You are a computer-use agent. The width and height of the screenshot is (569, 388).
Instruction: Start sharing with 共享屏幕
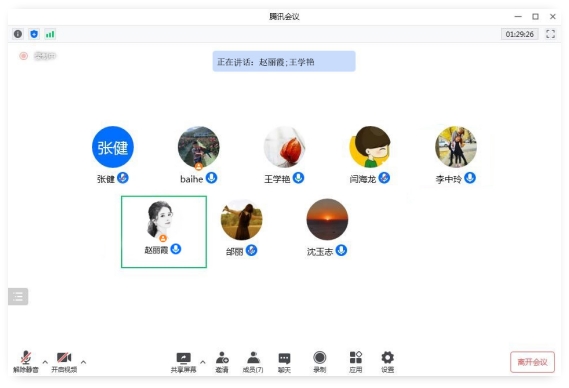click(184, 362)
